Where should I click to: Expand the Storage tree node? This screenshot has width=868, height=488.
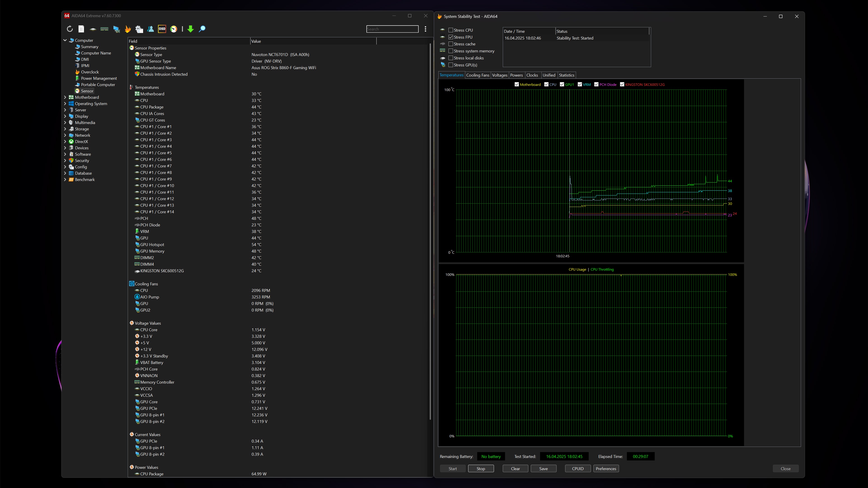click(65, 129)
